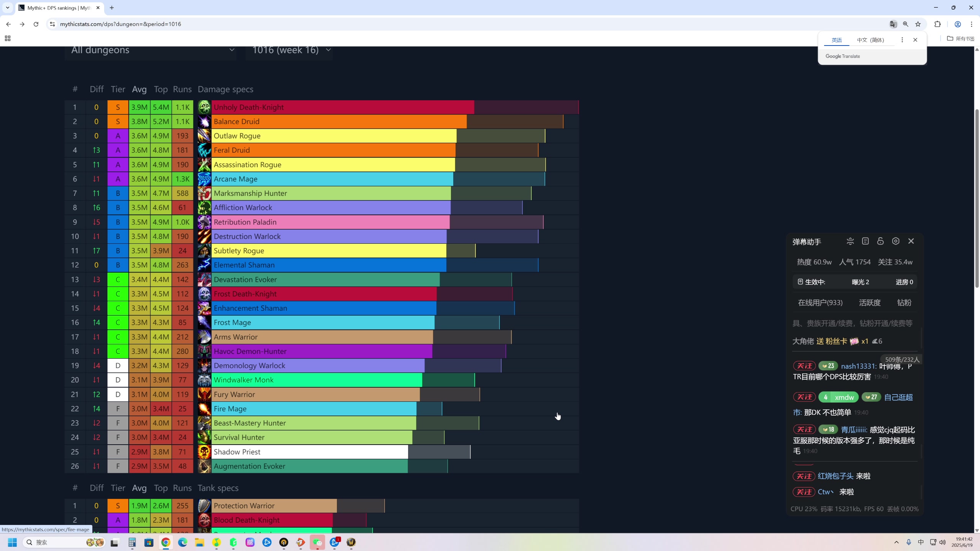Image resolution: width=980 pixels, height=551 pixels.
Task: Click the Unholy Death-Knight spec icon
Action: tap(204, 107)
